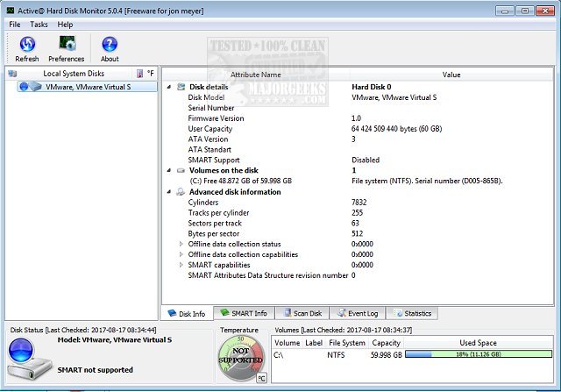This screenshot has height=392, width=561.
Task: Expand Offline data collection capabilities
Action: 181,254
